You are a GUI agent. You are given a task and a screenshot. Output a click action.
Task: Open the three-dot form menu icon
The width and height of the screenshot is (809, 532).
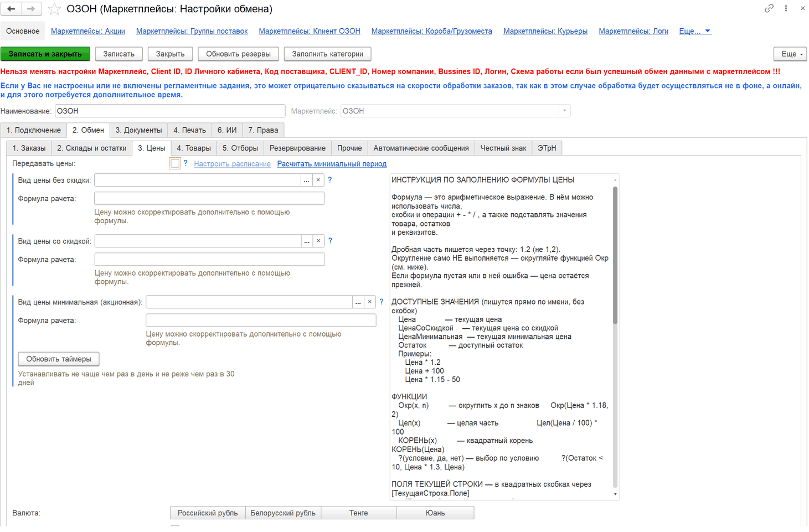click(x=786, y=8)
